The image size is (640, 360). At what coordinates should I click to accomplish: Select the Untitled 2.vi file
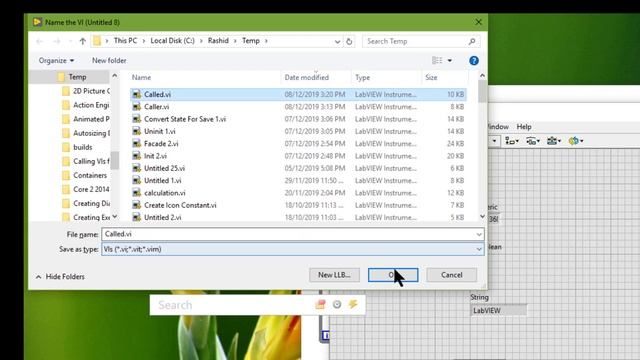298,217
